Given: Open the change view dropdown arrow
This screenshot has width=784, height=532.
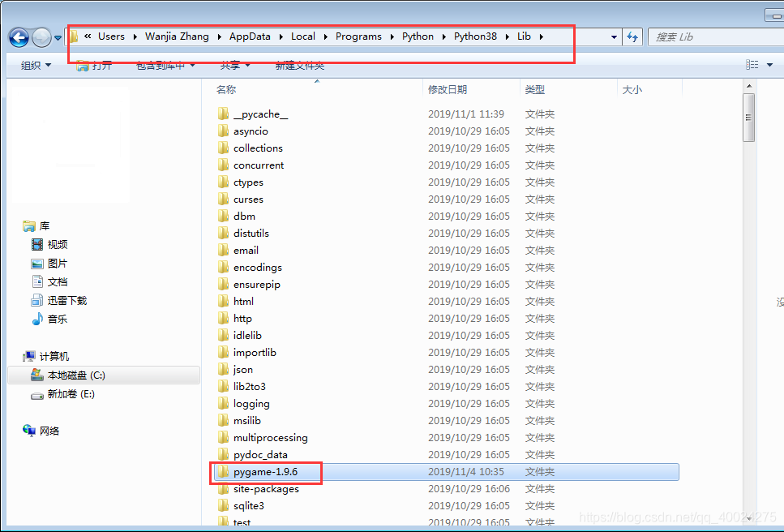Looking at the screenshot, I should tap(768, 64).
